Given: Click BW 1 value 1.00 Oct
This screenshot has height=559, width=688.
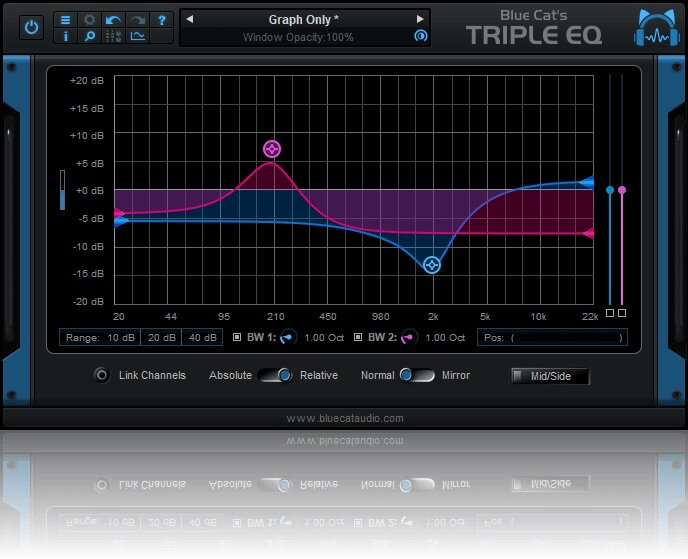Looking at the screenshot, I should pos(324,338).
